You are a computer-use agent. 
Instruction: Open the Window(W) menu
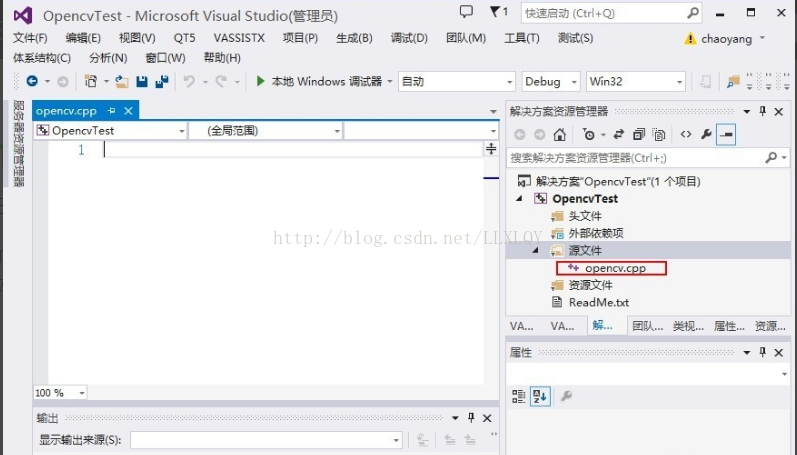(165, 57)
